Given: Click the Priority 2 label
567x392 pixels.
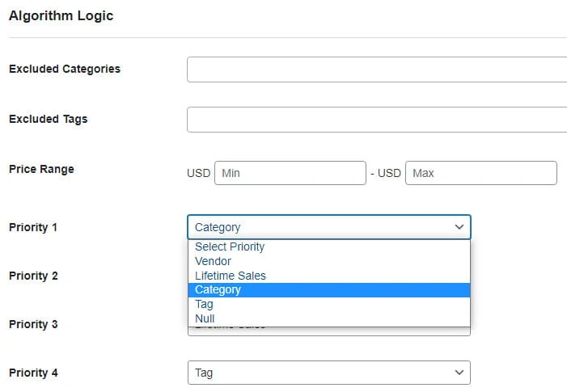Looking at the screenshot, I should pyautogui.click(x=33, y=276).
